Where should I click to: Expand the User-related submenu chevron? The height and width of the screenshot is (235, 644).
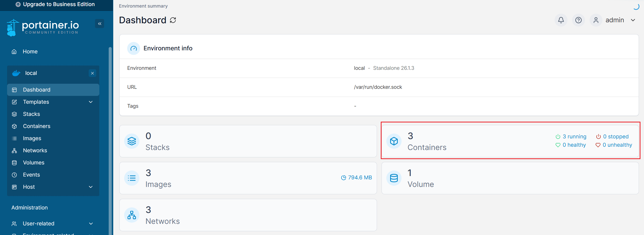coord(91,224)
